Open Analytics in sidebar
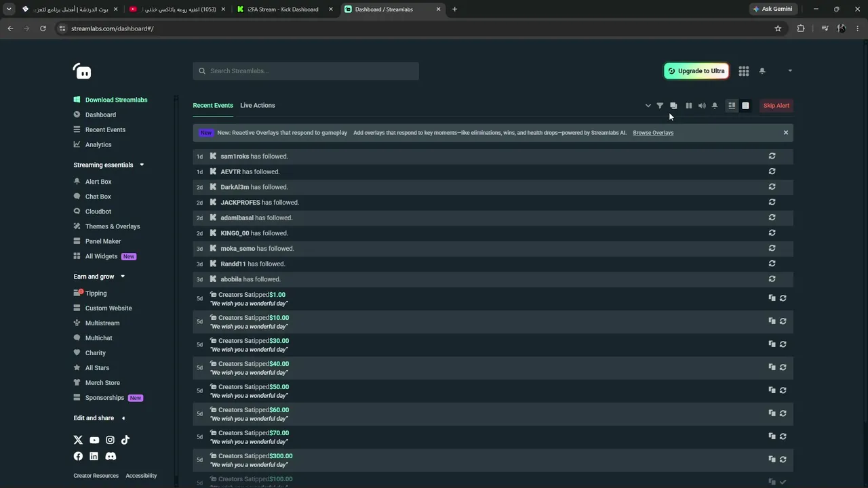The width and height of the screenshot is (868, 488). (x=93, y=144)
